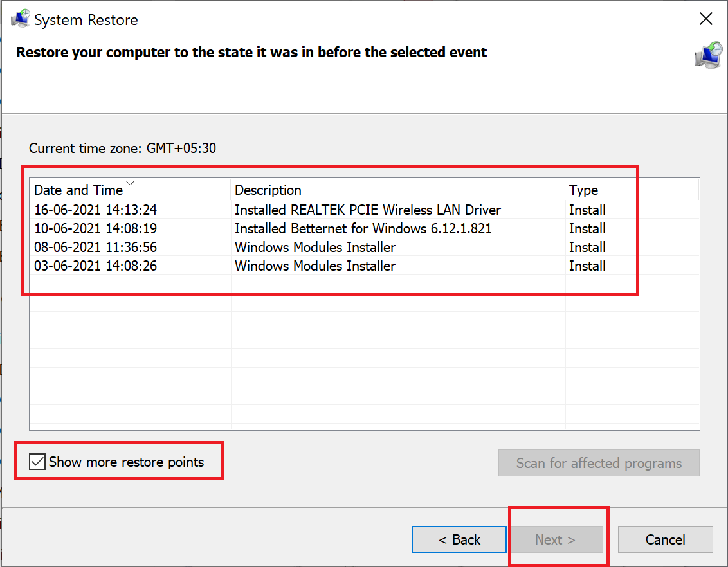This screenshot has height=567, width=728.
Task: Sort restore points by Date and Time
Action: pyautogui.click(x=78, y=190)
